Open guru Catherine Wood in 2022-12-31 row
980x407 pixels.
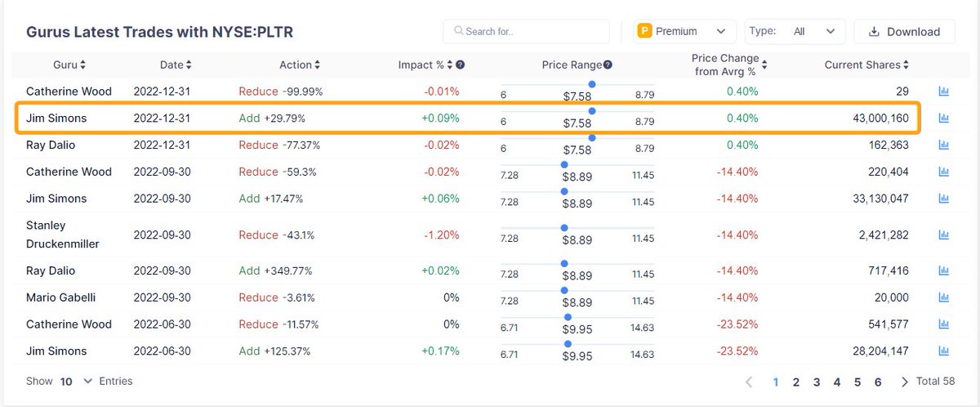(x=69, y=92)
